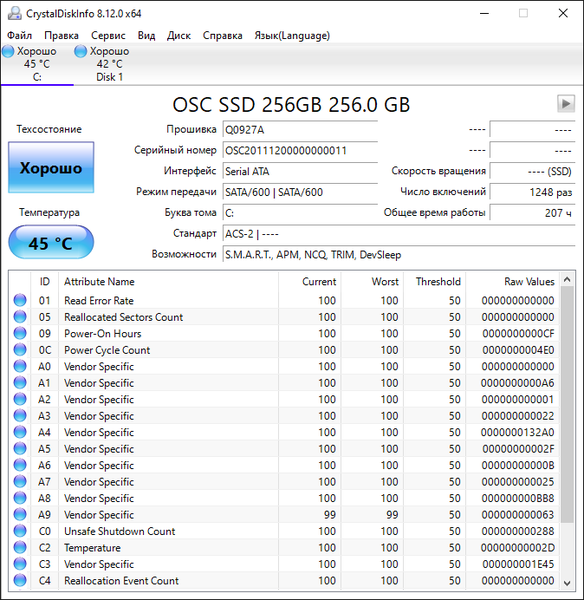Click status circle of Power-On Hours row
The height and width of the screenshot is (600, 584).
click(20, 333)
